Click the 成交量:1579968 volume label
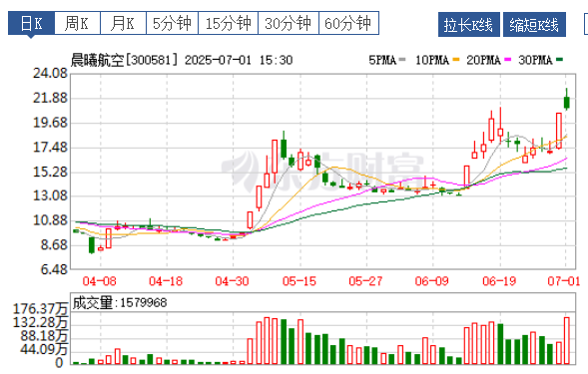 click(120, 303)
